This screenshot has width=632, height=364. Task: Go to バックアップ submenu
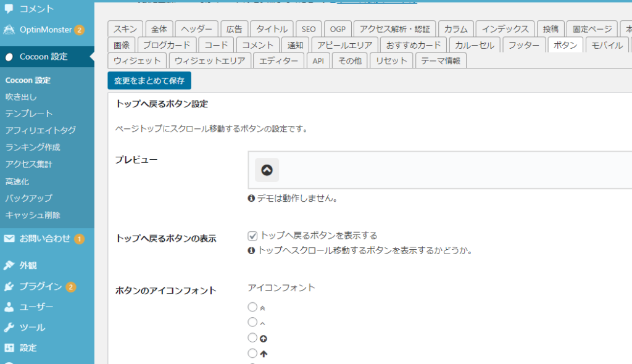[29, 198]
